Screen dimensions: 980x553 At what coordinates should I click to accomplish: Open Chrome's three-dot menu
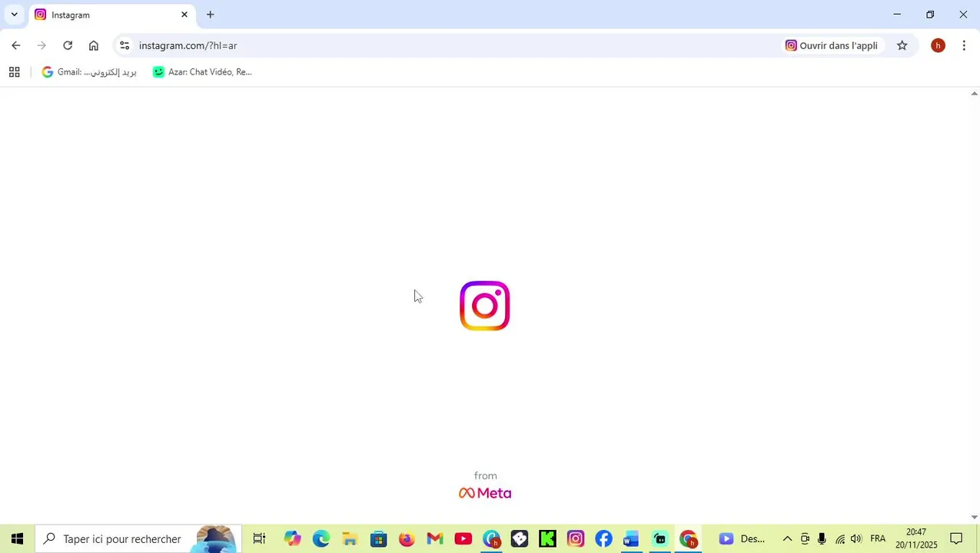click(x=964, y=45)
